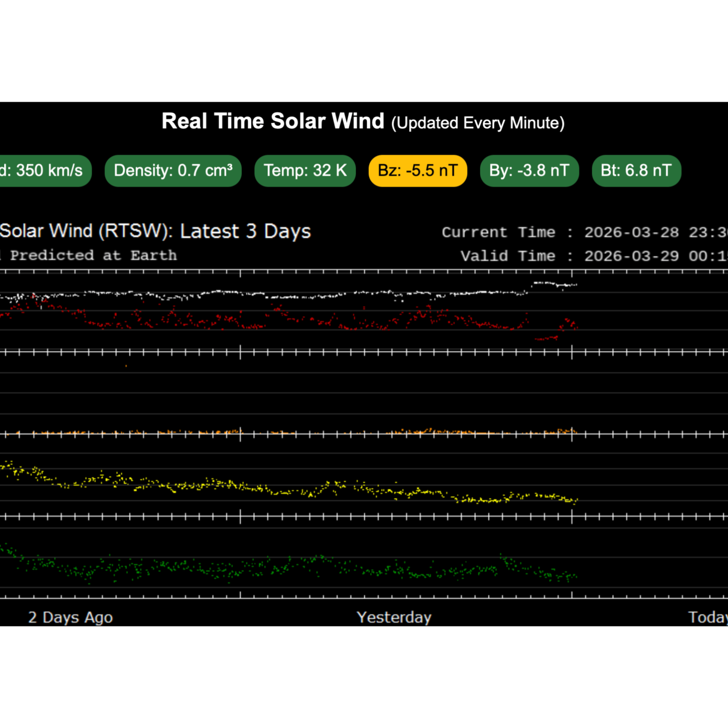Click the Latest 3 Days chart title
Viewport: 728px width, 728px height.
(x=155, y=231)
